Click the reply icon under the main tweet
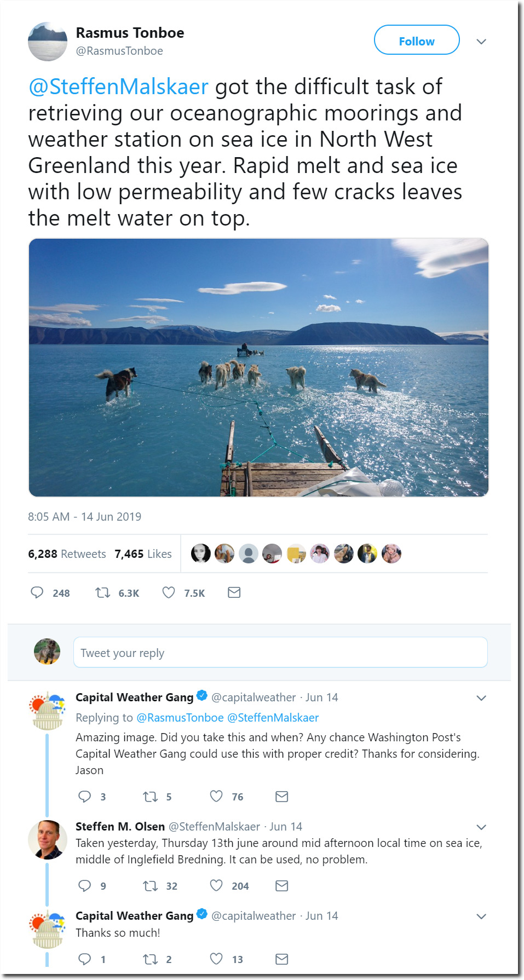The height and width of the screenshot is (980, 524). pos(37,592)
